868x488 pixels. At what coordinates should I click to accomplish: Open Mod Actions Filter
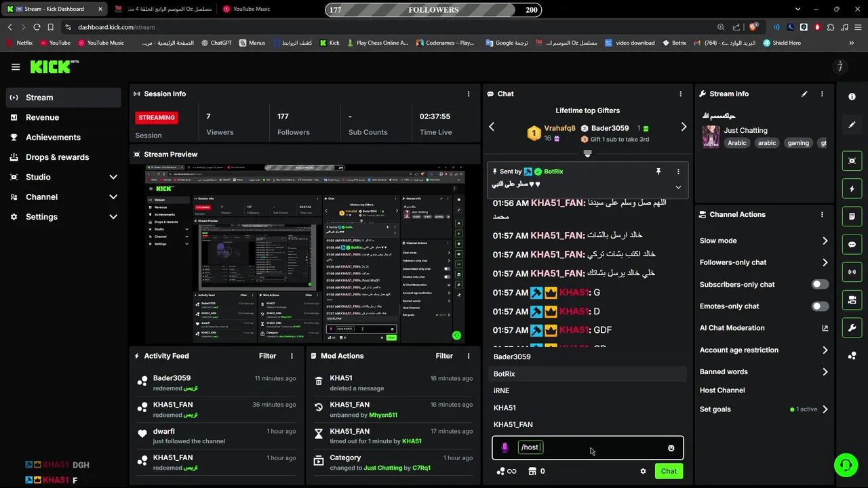point(444,356)
